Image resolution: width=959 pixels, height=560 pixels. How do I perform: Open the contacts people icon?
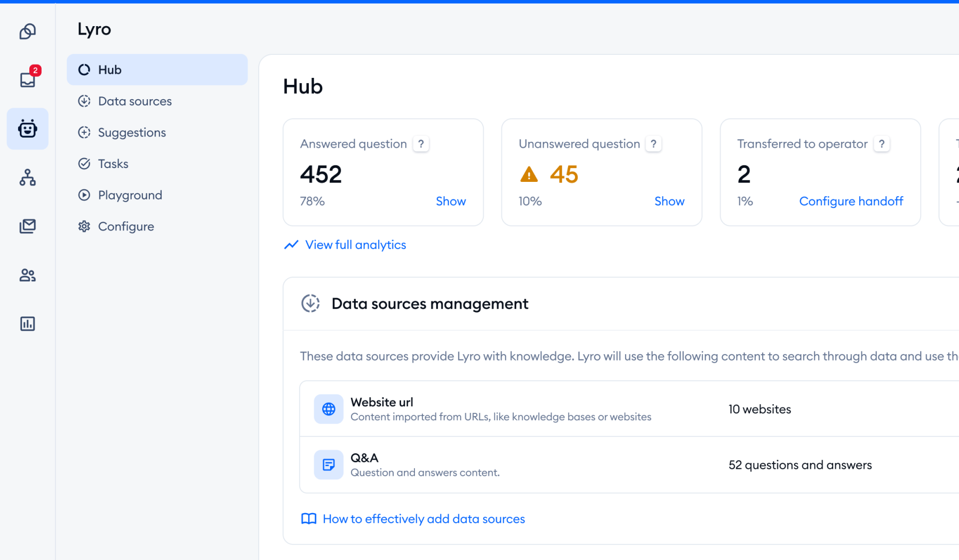tap(28, 275)
